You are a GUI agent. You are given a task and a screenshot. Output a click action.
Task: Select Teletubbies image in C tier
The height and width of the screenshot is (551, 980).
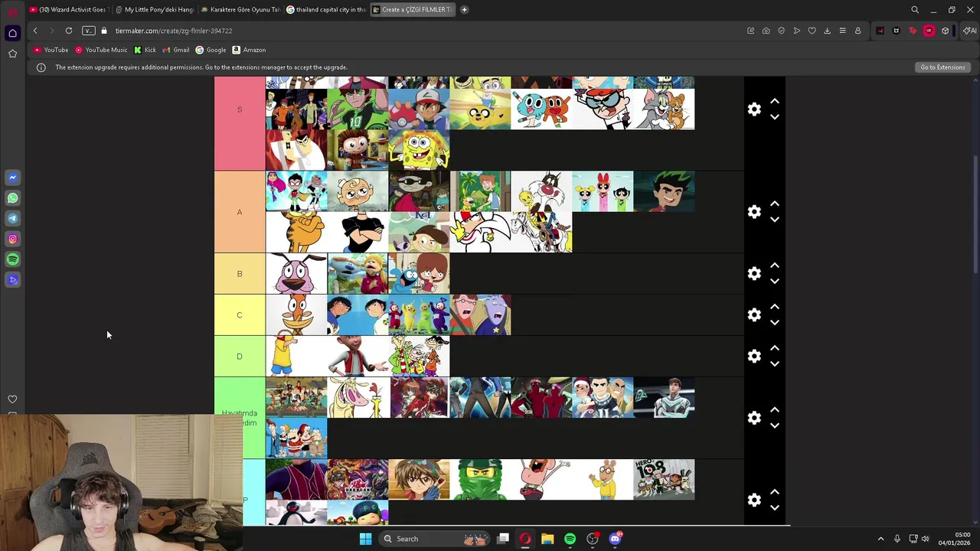tap(419, 315)
